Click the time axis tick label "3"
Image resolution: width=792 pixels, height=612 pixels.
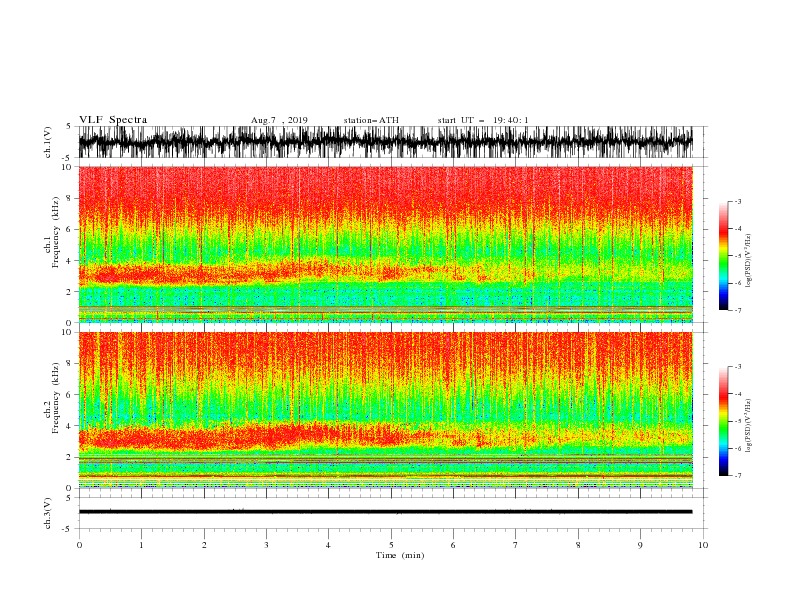[x=267, y=545]
